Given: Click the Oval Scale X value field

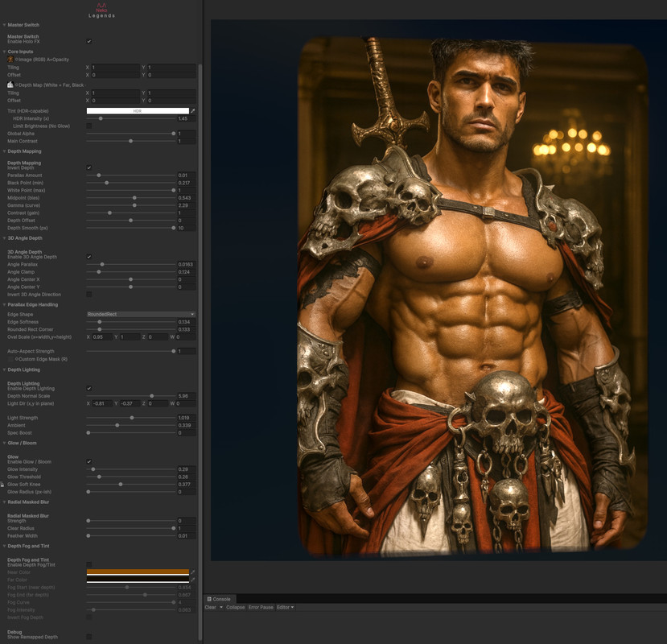Looking at the screenshot, I should tap(102, 337).
